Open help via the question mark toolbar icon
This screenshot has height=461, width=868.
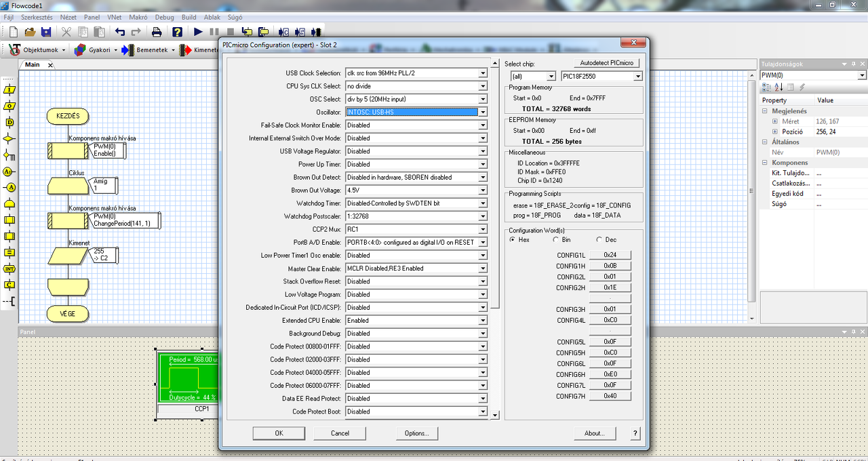click(177, 32)
